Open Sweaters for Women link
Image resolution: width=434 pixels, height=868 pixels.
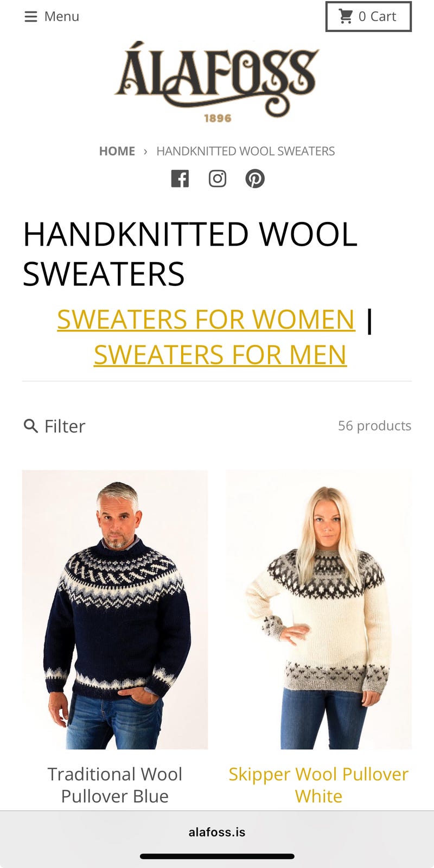[206, 319]
